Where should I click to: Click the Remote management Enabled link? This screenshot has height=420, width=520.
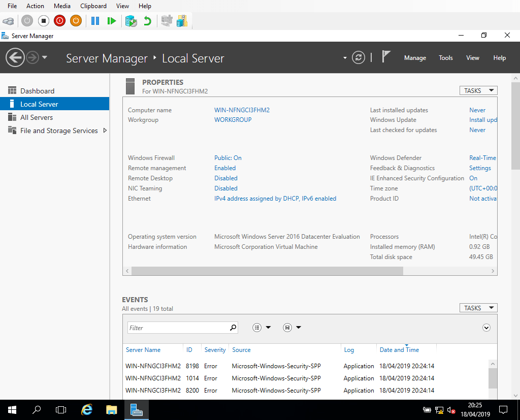(225, 168)
